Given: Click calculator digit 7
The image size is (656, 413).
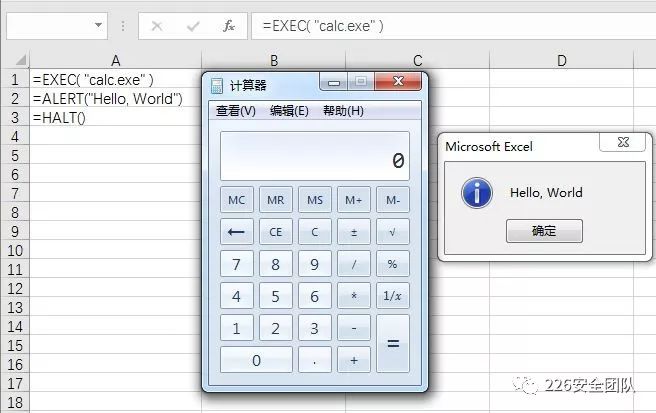Looking at the screenshot, I should click(236, 264).
